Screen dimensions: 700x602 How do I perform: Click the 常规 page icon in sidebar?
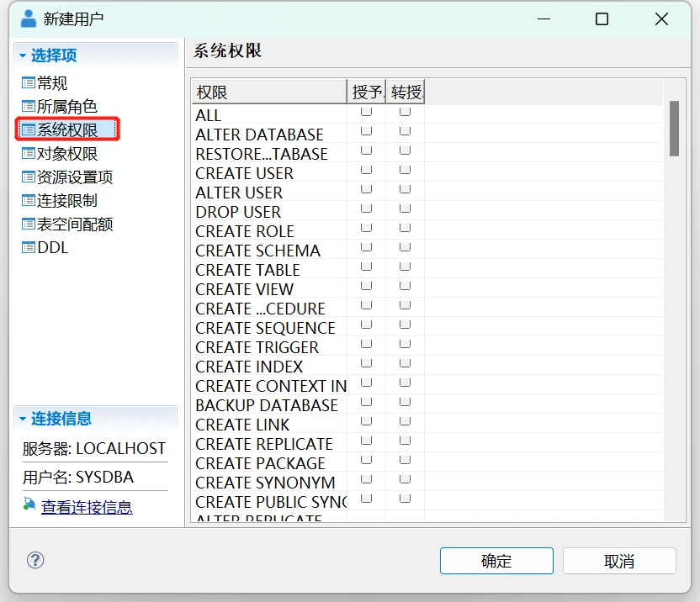tap(29, 83)
